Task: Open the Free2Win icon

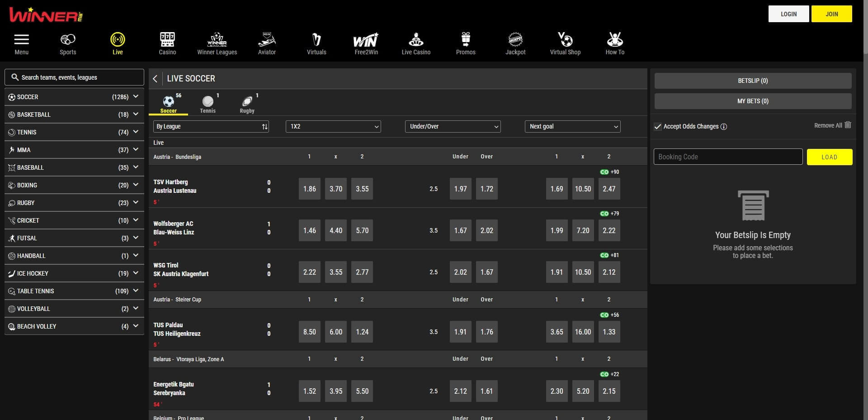Action: pyautogui.click(x=366, y=39)
